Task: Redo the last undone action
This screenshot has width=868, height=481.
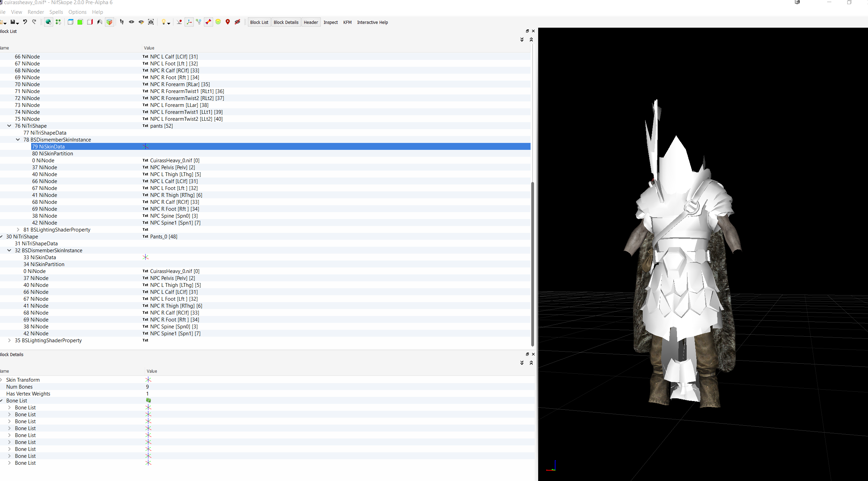Action: click(34, 22)
